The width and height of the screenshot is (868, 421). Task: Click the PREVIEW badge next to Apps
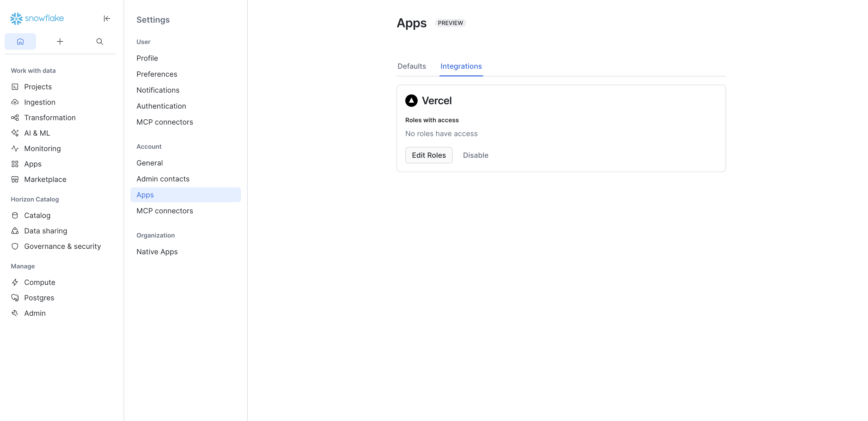click(450, 23)
